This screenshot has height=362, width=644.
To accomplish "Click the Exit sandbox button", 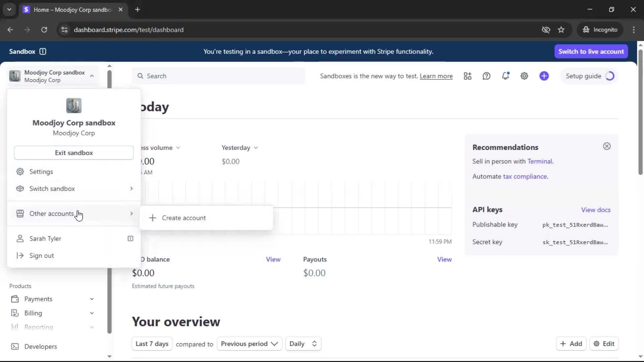I will (x=74, y=153).
